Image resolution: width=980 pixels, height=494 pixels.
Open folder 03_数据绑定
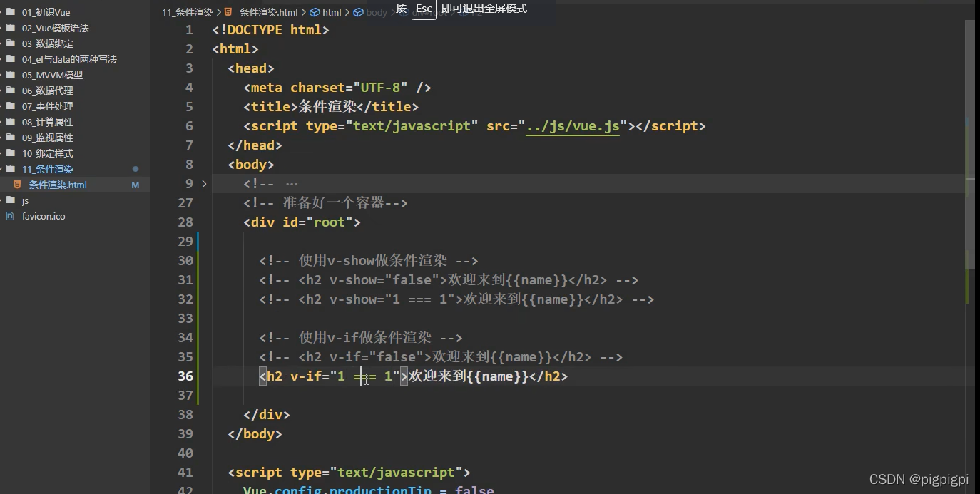[x=47, y=43]
